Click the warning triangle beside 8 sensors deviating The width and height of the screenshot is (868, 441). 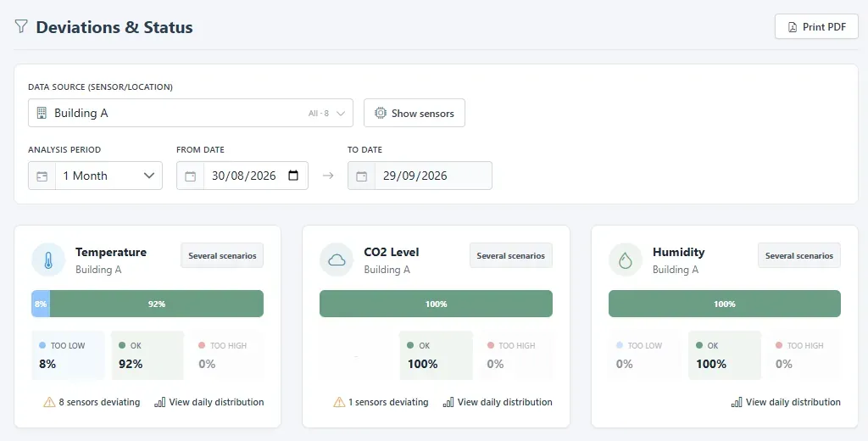49,402
